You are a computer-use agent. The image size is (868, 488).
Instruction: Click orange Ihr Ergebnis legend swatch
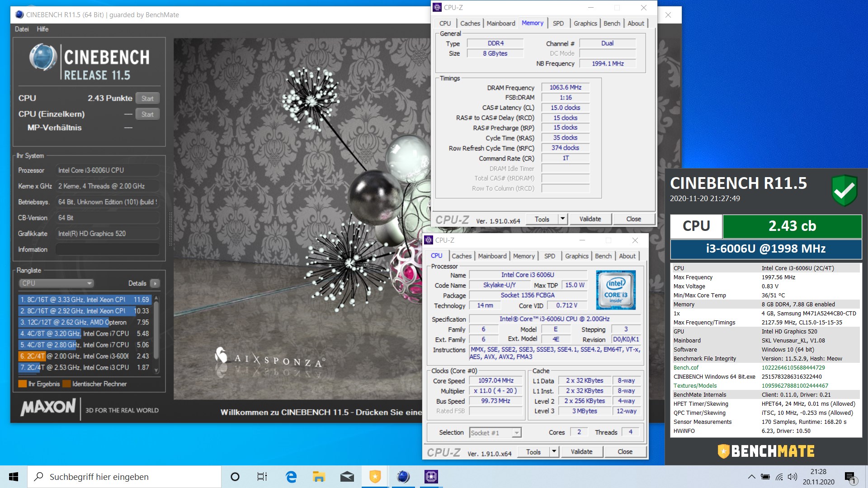22,384
